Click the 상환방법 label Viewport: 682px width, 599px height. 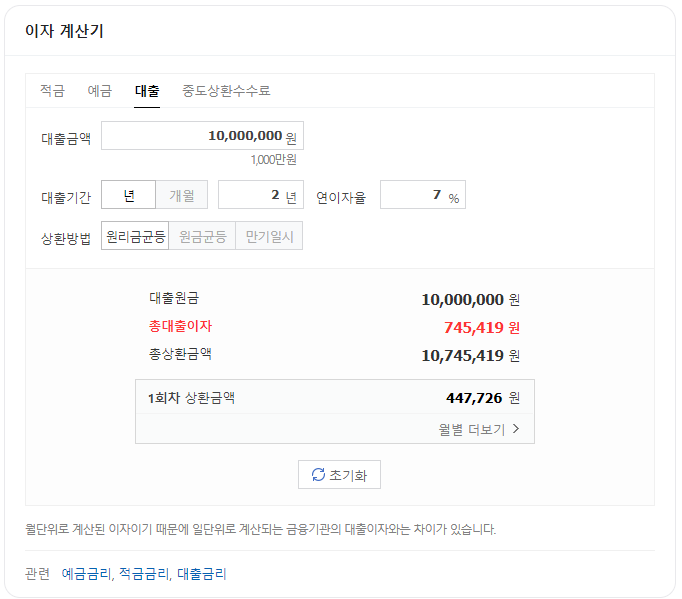pyautogui.click(x=66, y=238)
